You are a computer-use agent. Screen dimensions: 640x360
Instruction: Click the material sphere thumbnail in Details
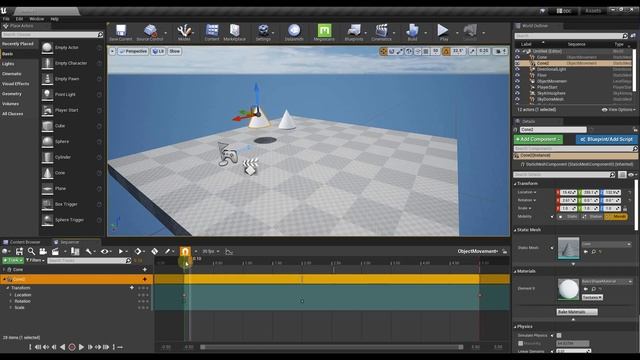click(568, 289)
